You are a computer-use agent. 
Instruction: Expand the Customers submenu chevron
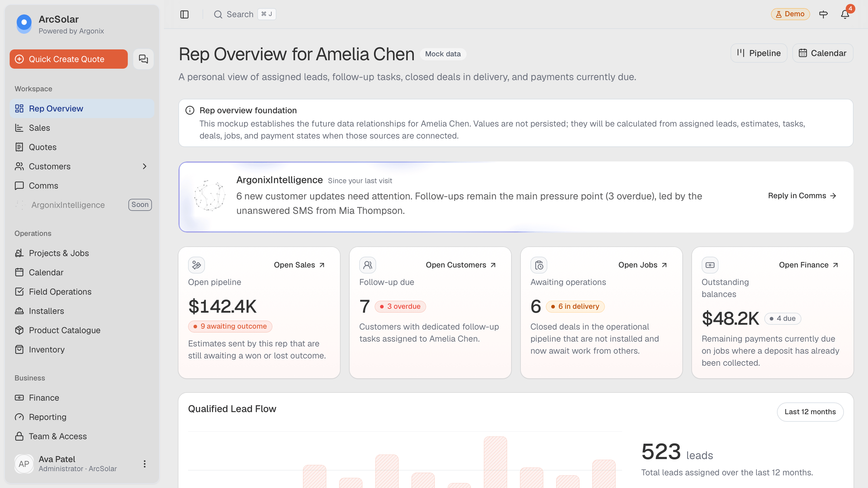coord(145,166)
